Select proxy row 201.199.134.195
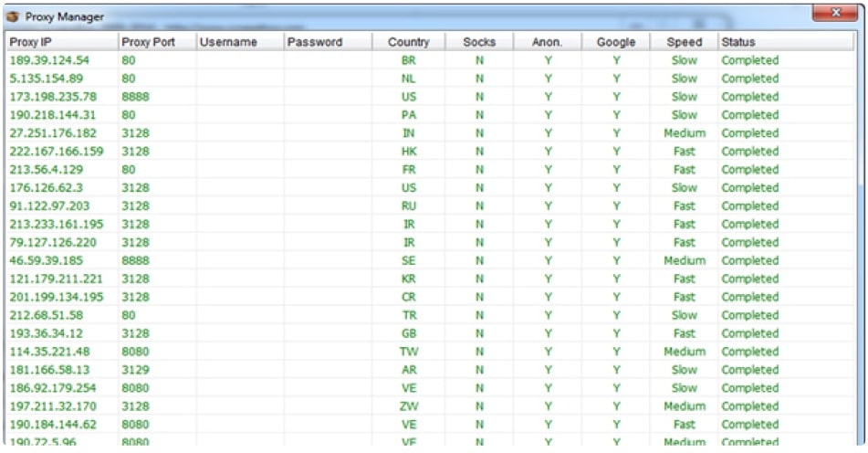 pyautogui.click(x=431, y=297)
